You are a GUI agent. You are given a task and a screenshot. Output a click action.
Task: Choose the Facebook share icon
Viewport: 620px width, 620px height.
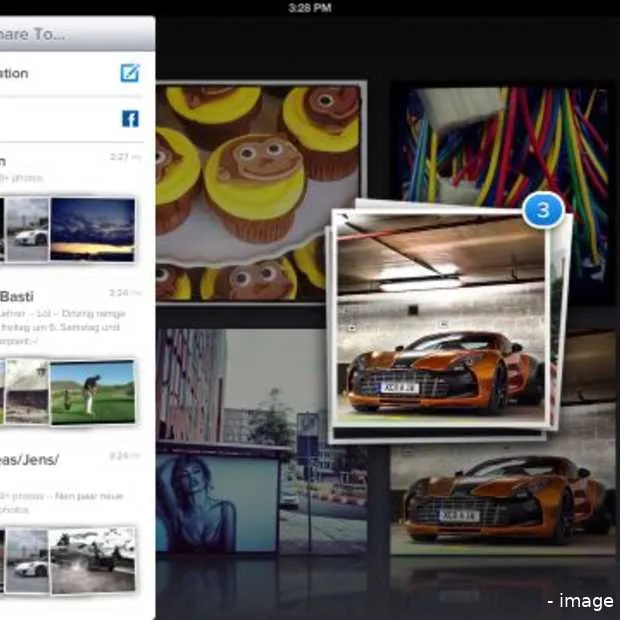[x=130, y=119]
